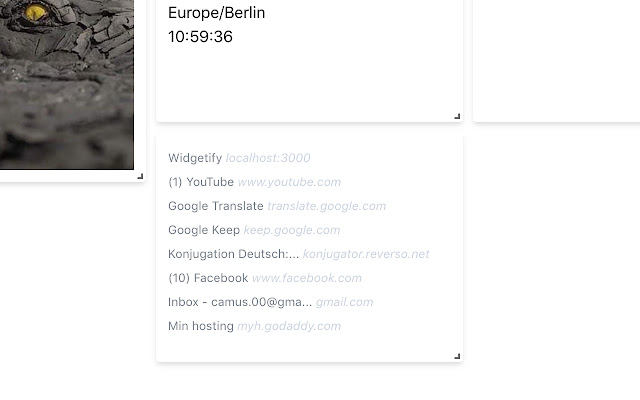Open the Widgetify localhost:3000 link

(239, 158)
